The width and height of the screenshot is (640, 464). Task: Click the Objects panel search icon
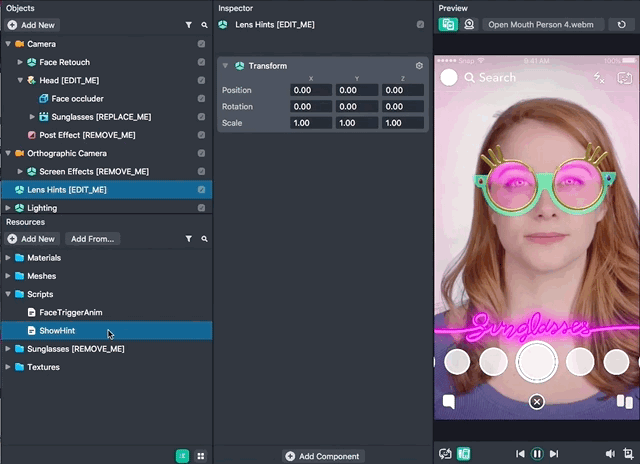[x=204, y=24]
